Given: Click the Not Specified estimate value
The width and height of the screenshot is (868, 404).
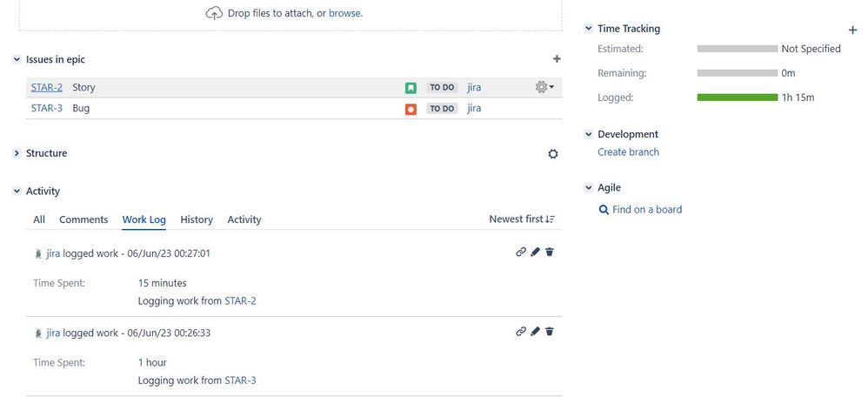Looking at the screenshot, I should click(811, 49).
